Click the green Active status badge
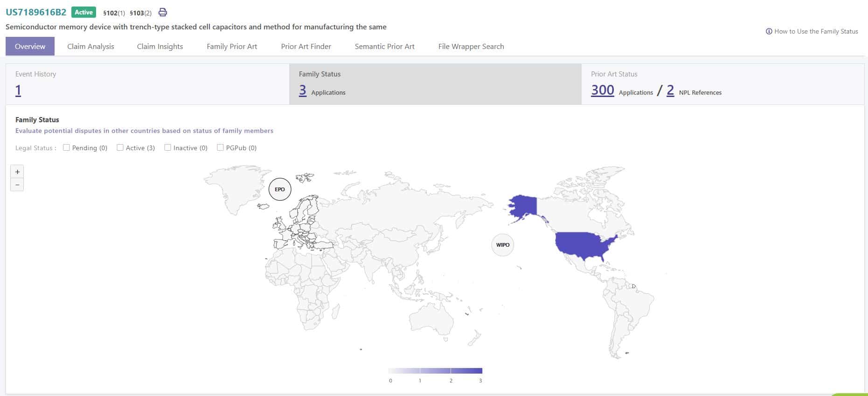 83,12
